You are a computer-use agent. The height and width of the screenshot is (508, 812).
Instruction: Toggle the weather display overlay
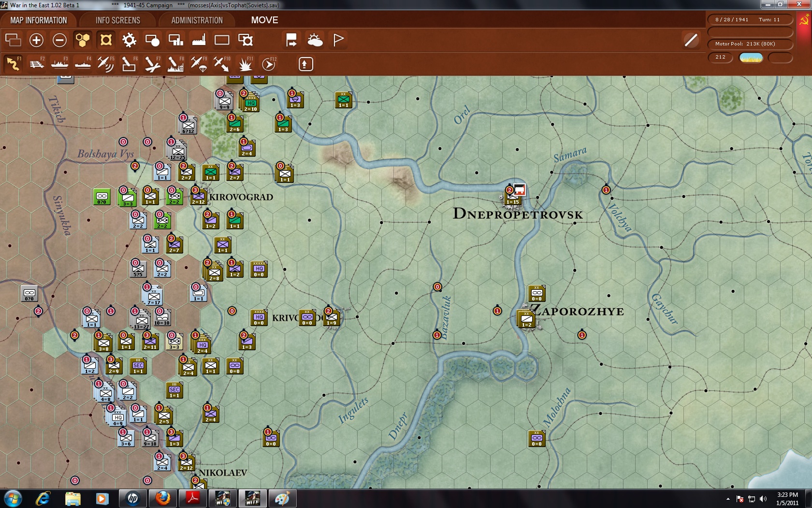[315, 40]
